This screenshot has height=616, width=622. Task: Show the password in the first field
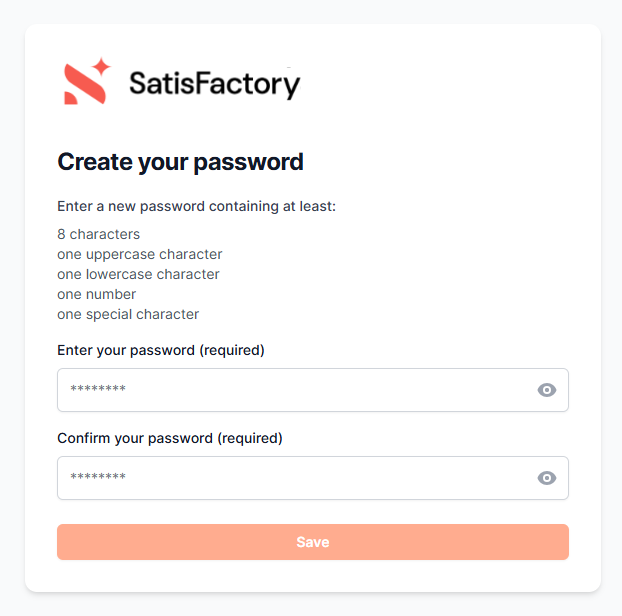546,390
